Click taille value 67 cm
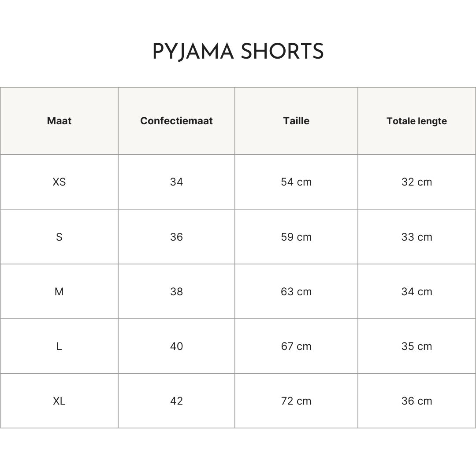The image size is (476, 476). [296, 346]
